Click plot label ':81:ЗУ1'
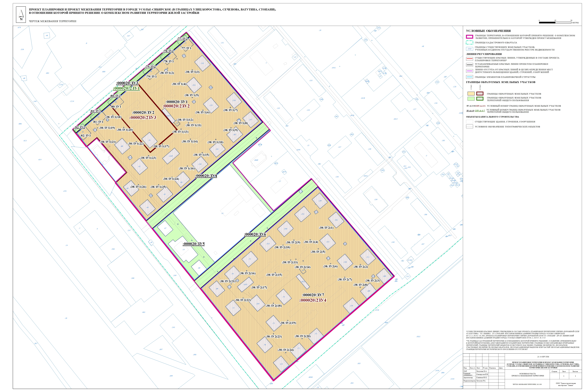585x392 pixels. [98, 122]
